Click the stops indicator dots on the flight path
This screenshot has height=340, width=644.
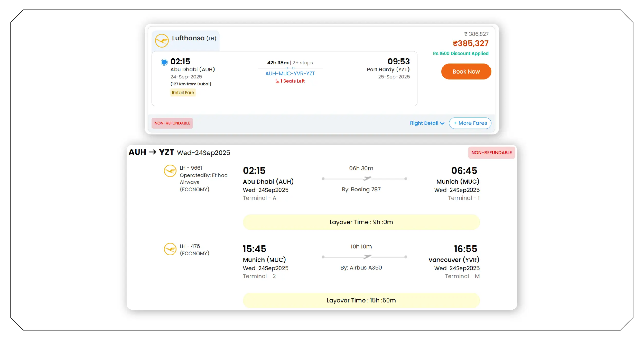click(290, 68)
